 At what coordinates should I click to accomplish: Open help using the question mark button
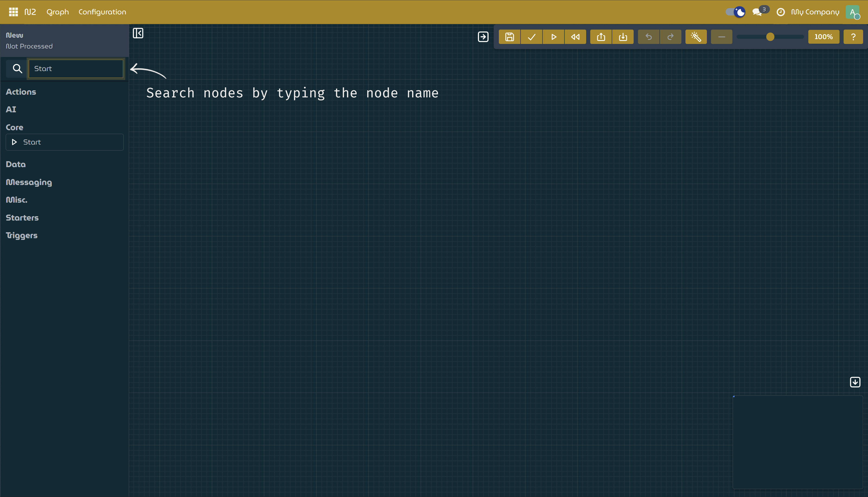pyautogui.click(x=853, y=37)
